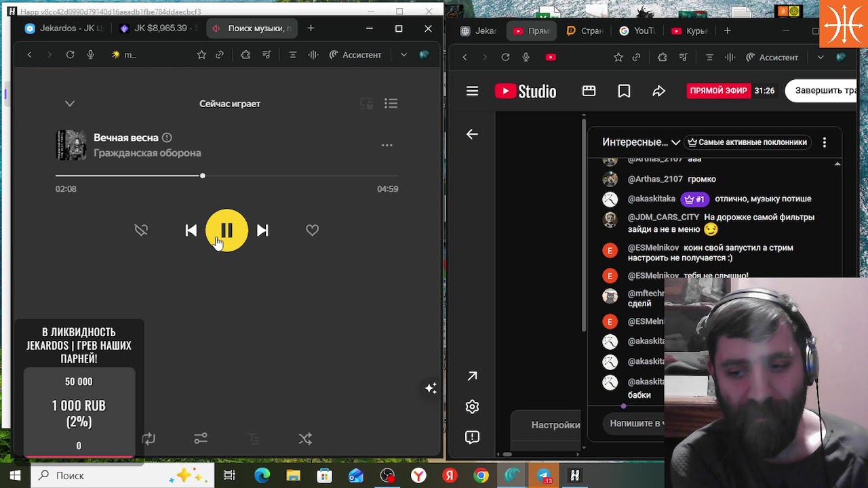The image size is (868, 488).
Task: Switch to the Google YouTu tab
Action: coord(638,30)
